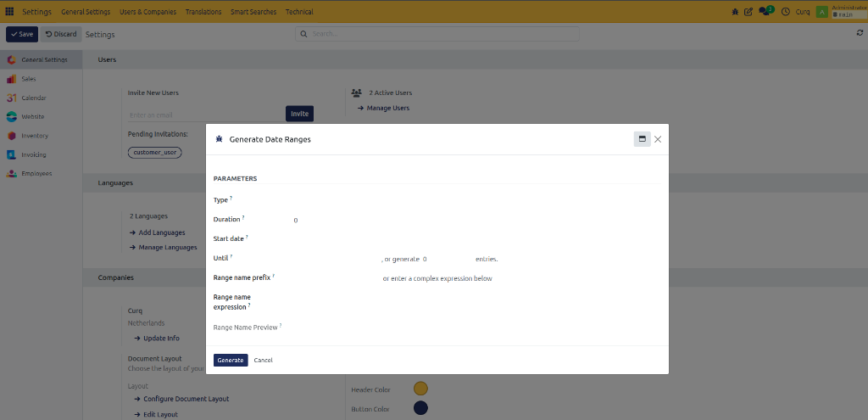
Task: Click the Add Languages link
Action: [157, 232]
